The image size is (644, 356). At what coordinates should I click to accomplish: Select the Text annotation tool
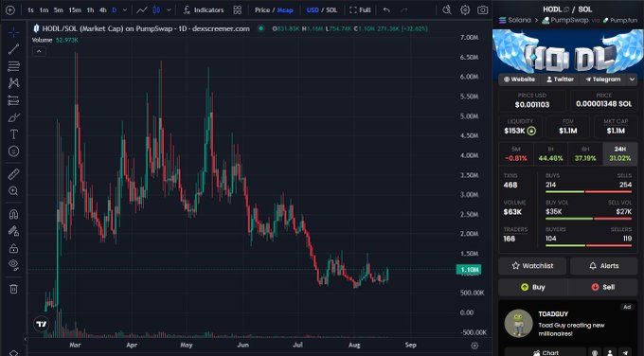pyautogui.click(x=13, y=134)
